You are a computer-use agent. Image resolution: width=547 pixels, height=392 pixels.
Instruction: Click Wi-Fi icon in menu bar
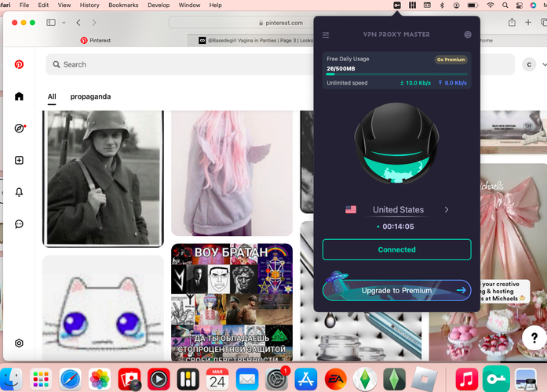pos(490,5)
